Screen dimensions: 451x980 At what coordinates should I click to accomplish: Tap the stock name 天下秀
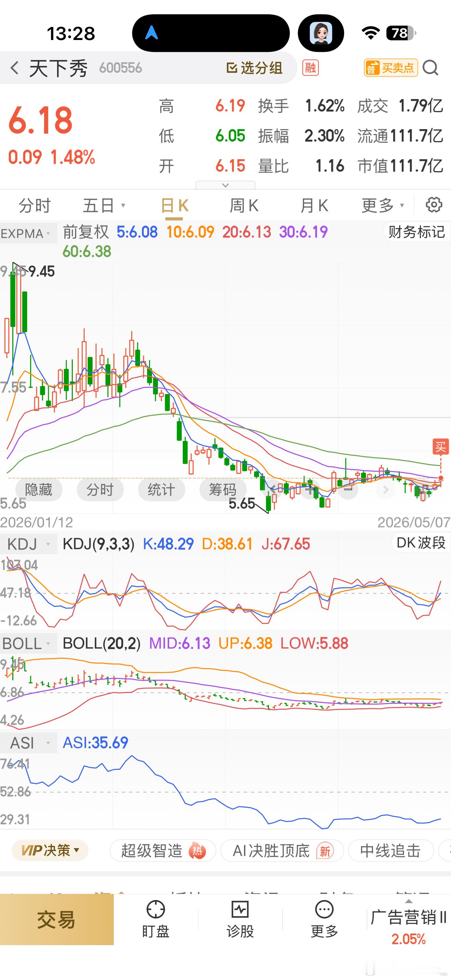click(58, 68)
